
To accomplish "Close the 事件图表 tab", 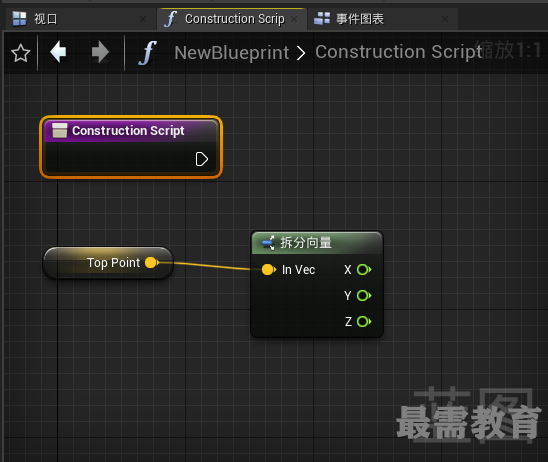I will 445,19.
